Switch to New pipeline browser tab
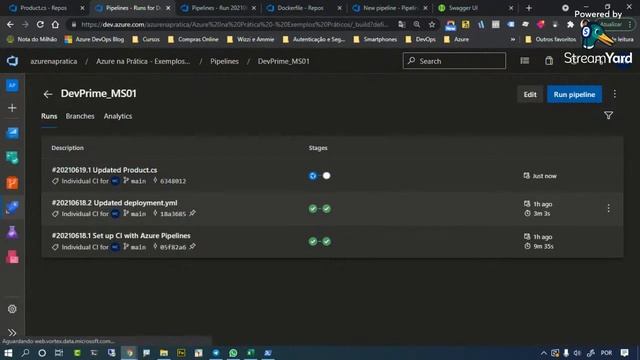Image resolution: width=640 pixels, height=360 pixels. click(x=390, y=8)
